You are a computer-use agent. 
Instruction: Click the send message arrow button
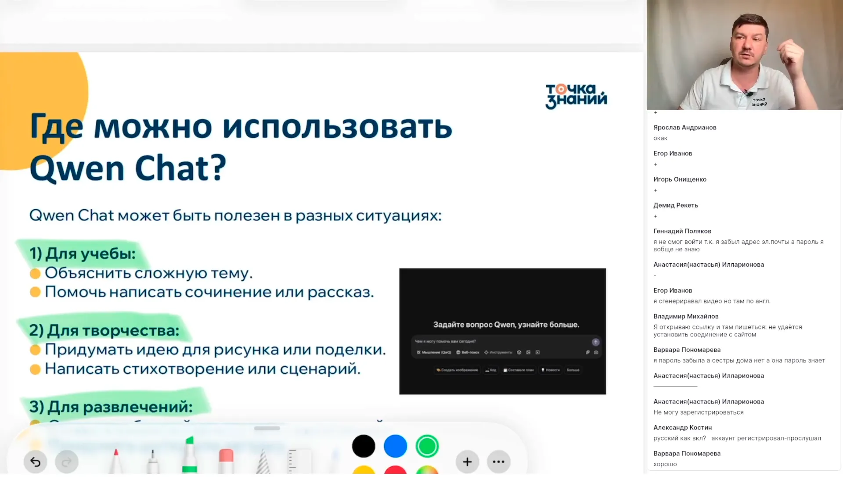tap(596, 341)
